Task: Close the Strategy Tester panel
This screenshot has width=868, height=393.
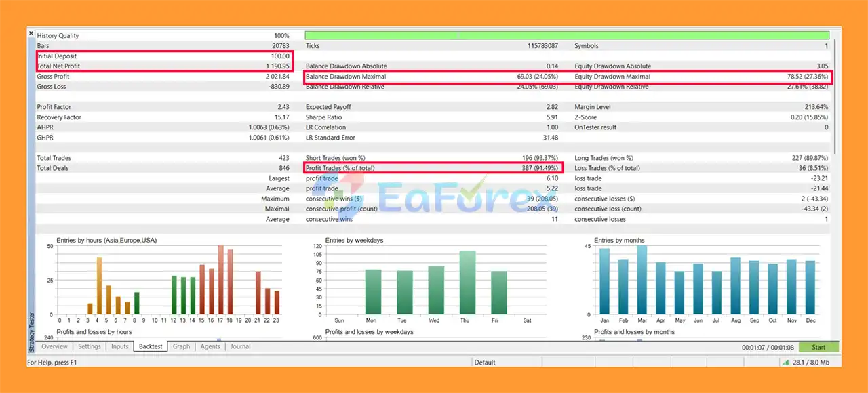Action: (x=31, y=33)
